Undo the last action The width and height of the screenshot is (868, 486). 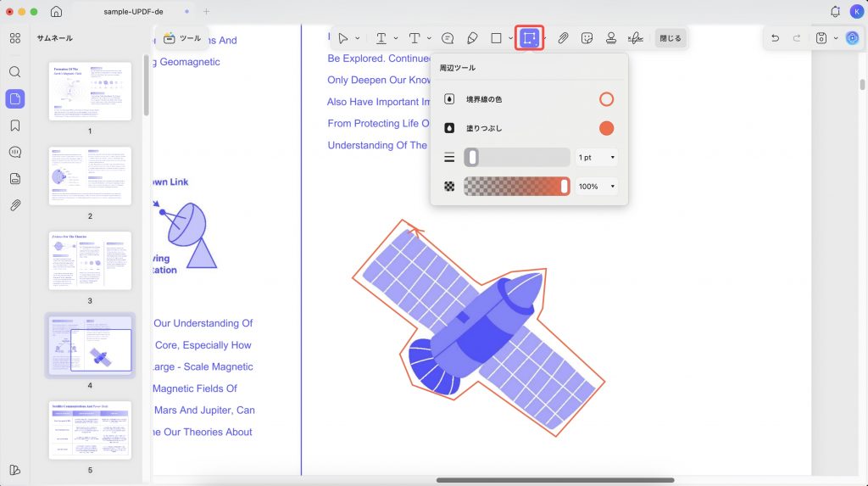775,38
